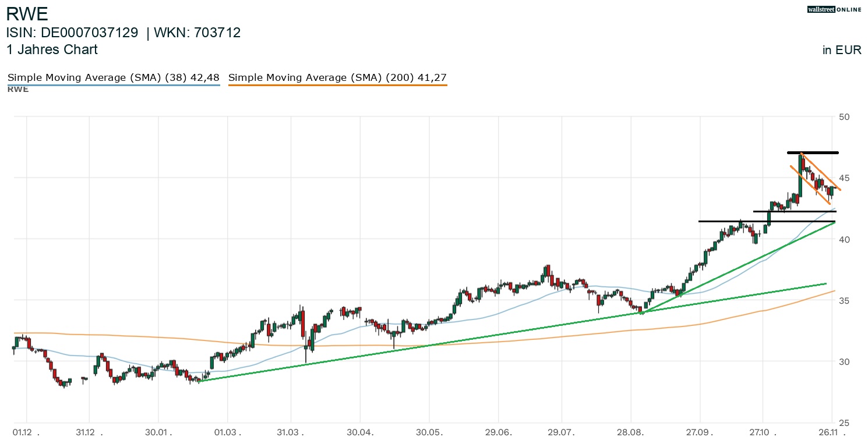Click the RWE chart title
Screen dimensions: 868x437
(27, 13)
